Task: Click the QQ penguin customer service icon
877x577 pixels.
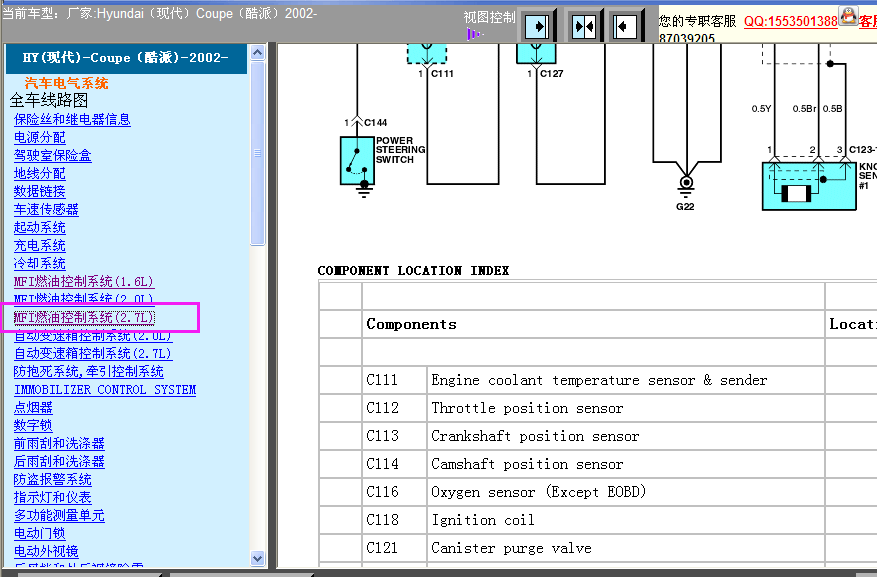Action: click(848, 16)
